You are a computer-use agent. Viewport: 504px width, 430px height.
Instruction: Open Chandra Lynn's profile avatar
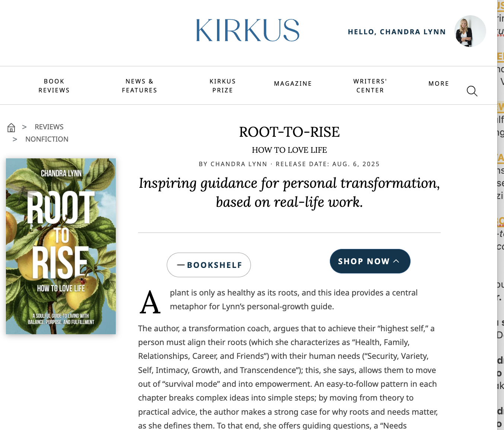pos(470,31)
